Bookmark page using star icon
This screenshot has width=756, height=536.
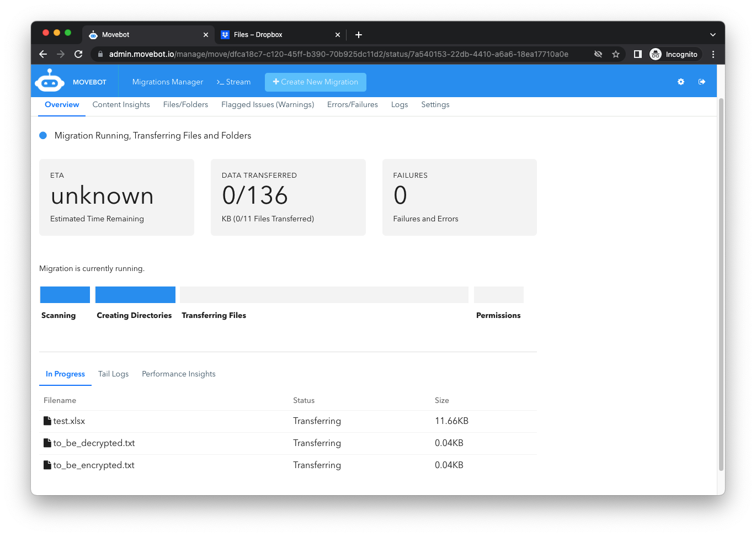(616, 54)
